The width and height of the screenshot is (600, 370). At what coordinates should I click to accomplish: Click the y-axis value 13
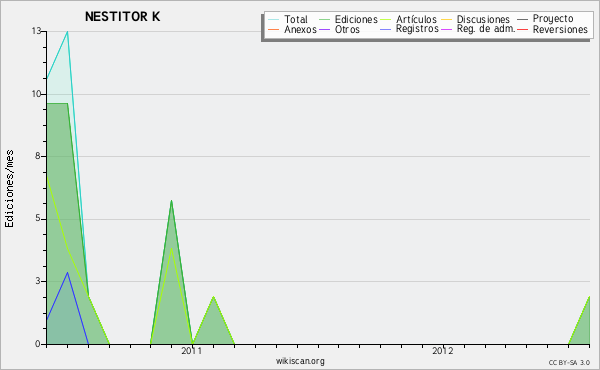[36, 31]
